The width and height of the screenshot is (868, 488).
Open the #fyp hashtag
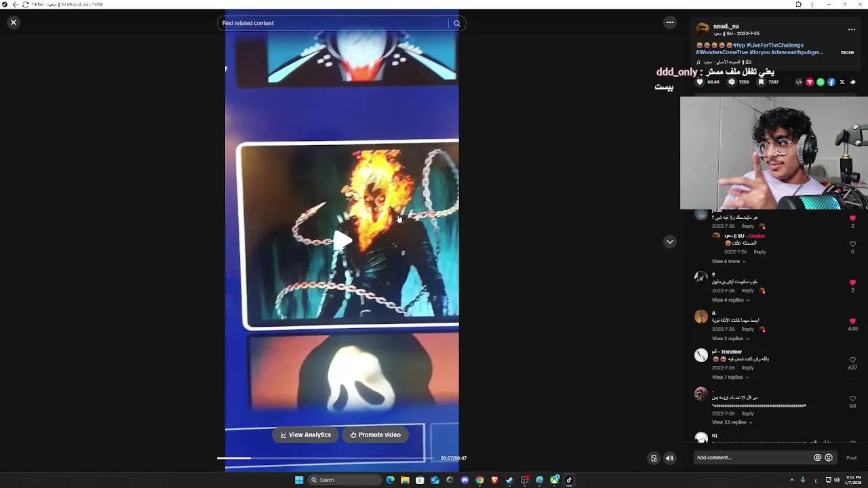(x=738, y=45)
